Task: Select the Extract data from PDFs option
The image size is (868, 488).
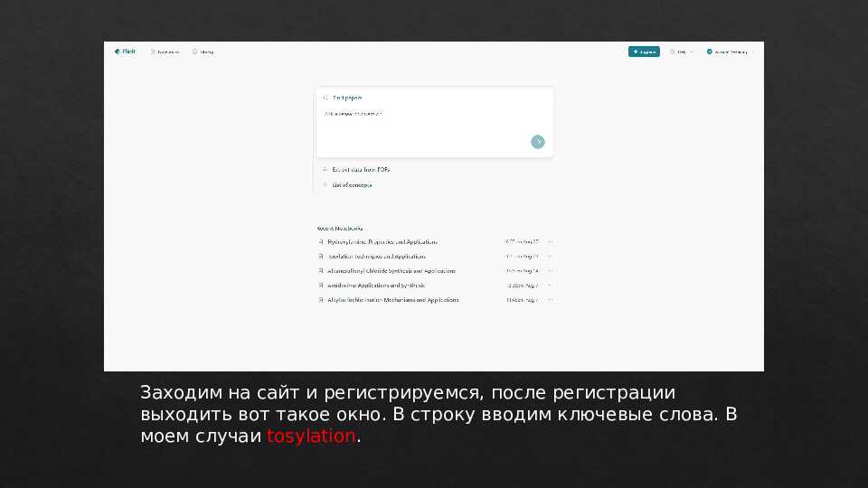Action: [x=360, y=169]
